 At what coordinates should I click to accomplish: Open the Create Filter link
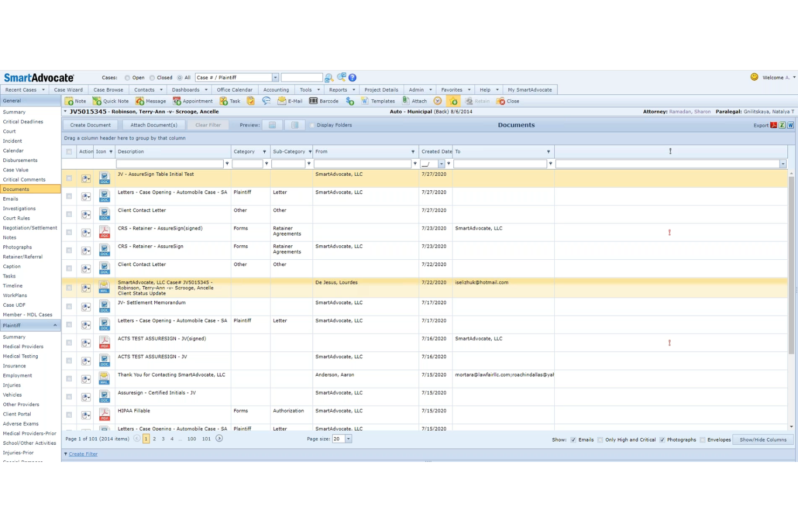[83, 454]
